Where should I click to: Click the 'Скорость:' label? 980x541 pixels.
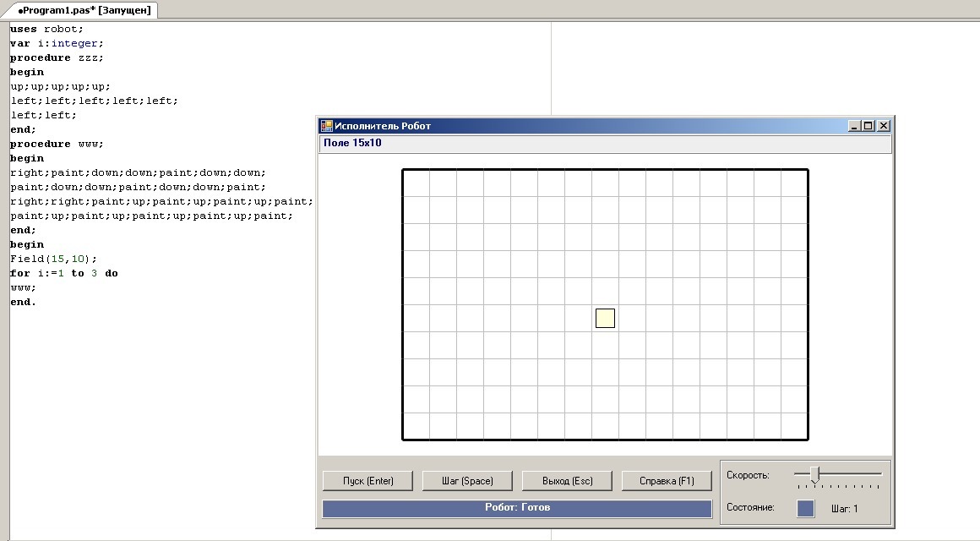tap(748, 475)
